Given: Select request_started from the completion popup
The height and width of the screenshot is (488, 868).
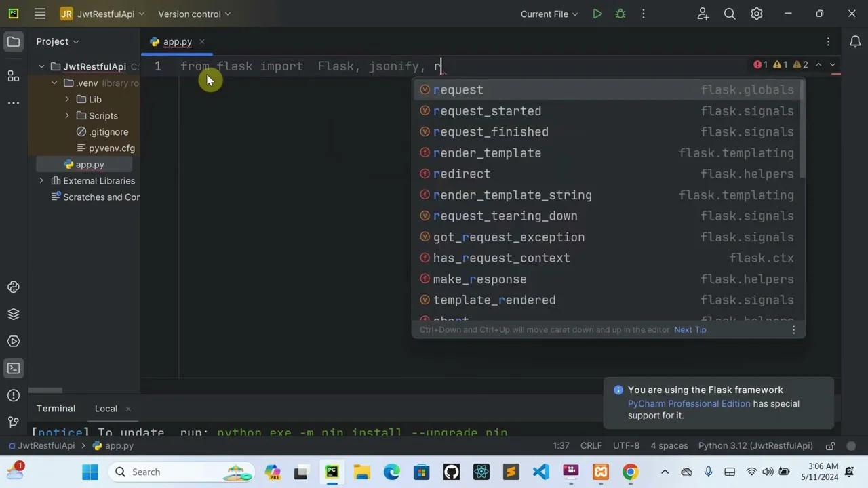Looking at the screenshot, I should (487, 110).
